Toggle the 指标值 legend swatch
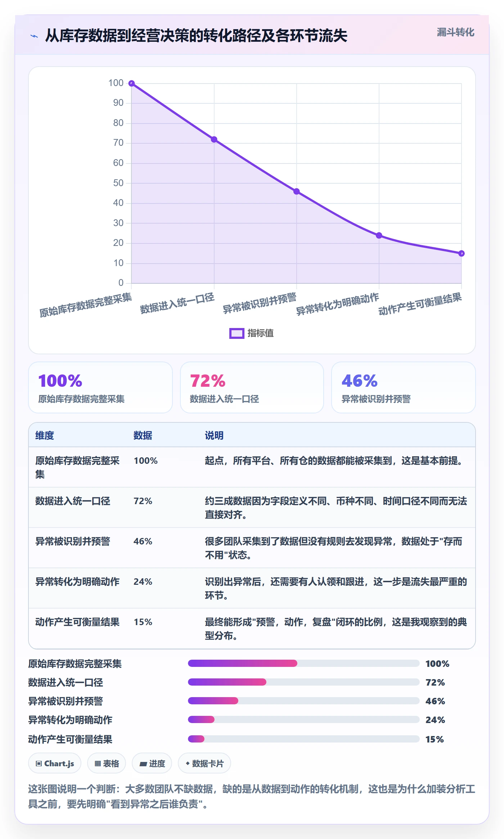This screenshot has width=504, height=839. point(237,333)
